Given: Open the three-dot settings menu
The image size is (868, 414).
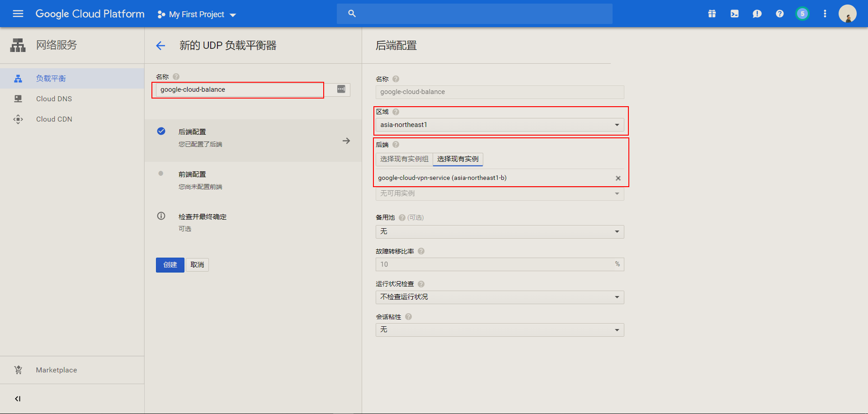Looking at the screenshot, I should tap(825, 14).
